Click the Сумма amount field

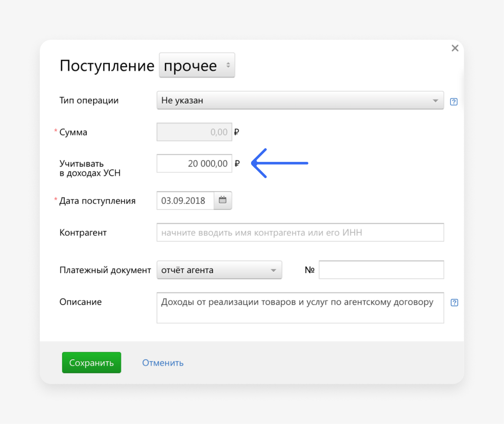pos(194,132)
